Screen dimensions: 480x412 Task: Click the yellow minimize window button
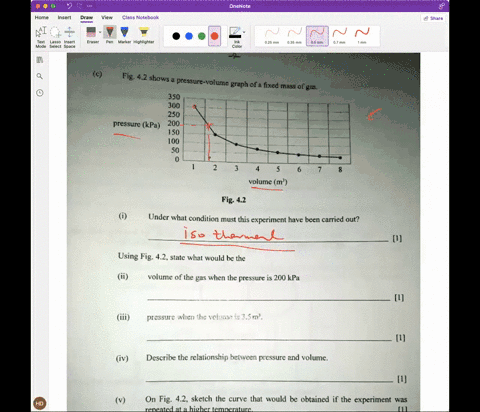[45, 6]
